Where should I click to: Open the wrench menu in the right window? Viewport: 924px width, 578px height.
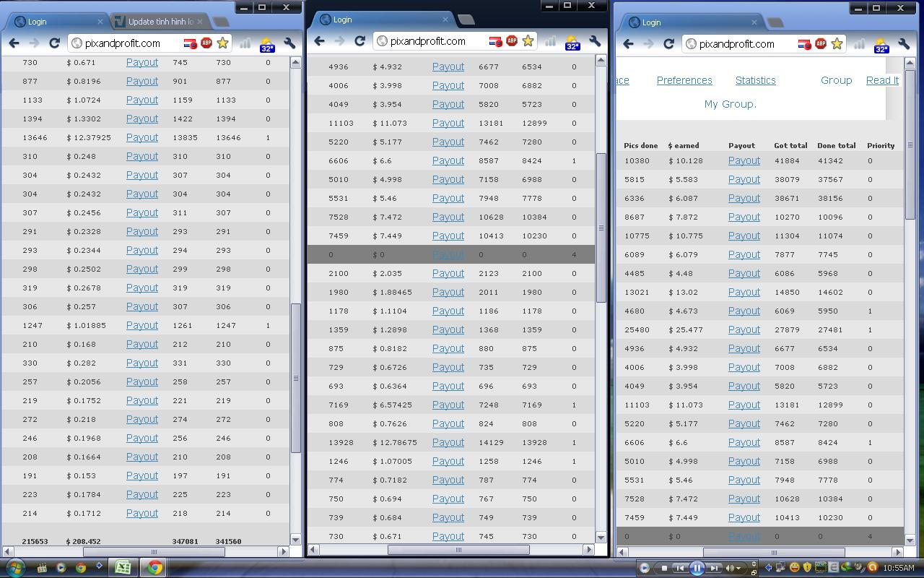[x=904, y=44]
